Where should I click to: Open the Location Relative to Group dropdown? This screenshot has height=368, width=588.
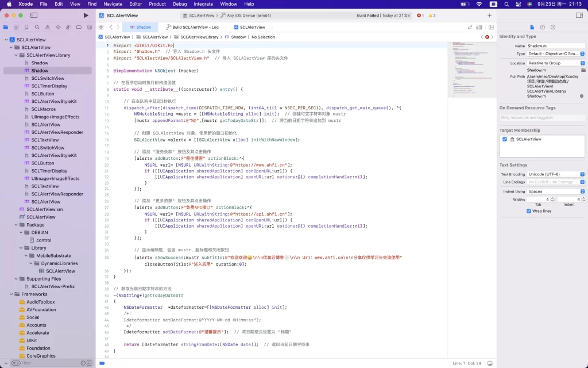[556, 63]
